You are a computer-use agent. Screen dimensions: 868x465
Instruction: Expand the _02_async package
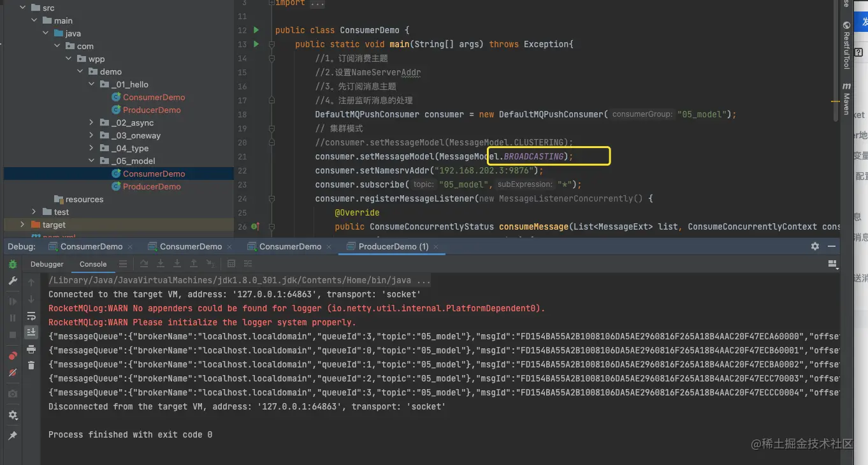[92, 122]
